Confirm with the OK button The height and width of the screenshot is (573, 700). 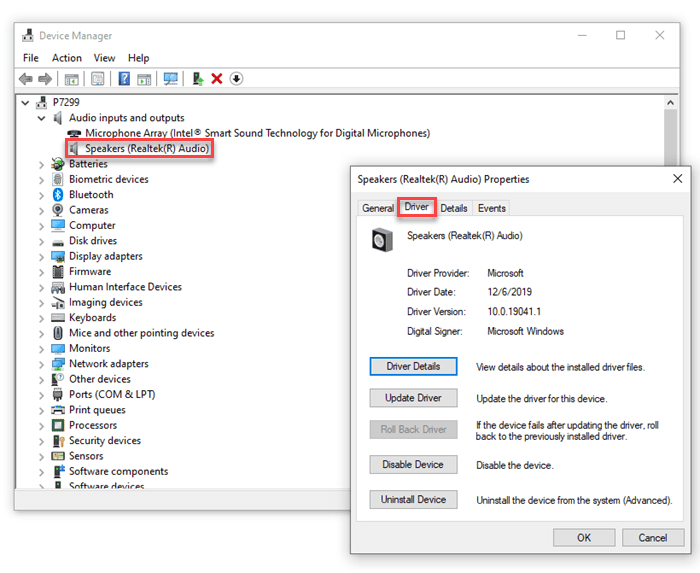(x=584, y=538)
